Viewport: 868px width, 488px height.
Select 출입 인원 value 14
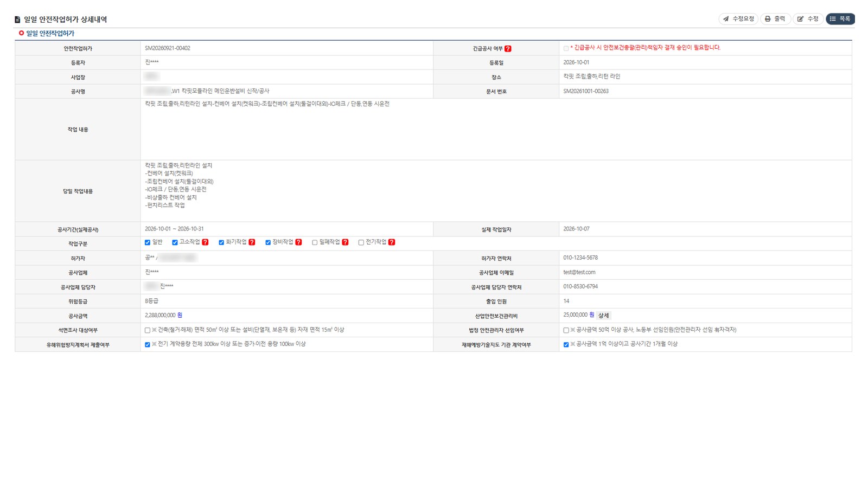pyautogui.click(x=566, y=301)
